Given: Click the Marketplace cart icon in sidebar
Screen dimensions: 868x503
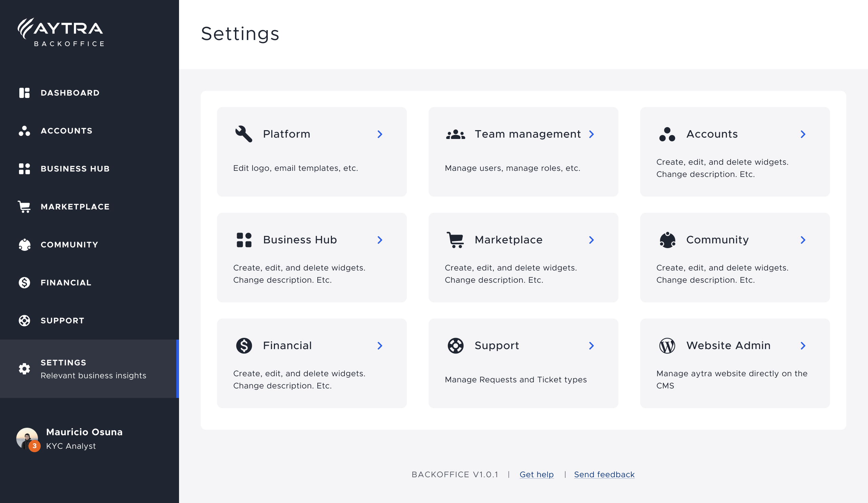Looking at the screenshot, I should (24, 206).
